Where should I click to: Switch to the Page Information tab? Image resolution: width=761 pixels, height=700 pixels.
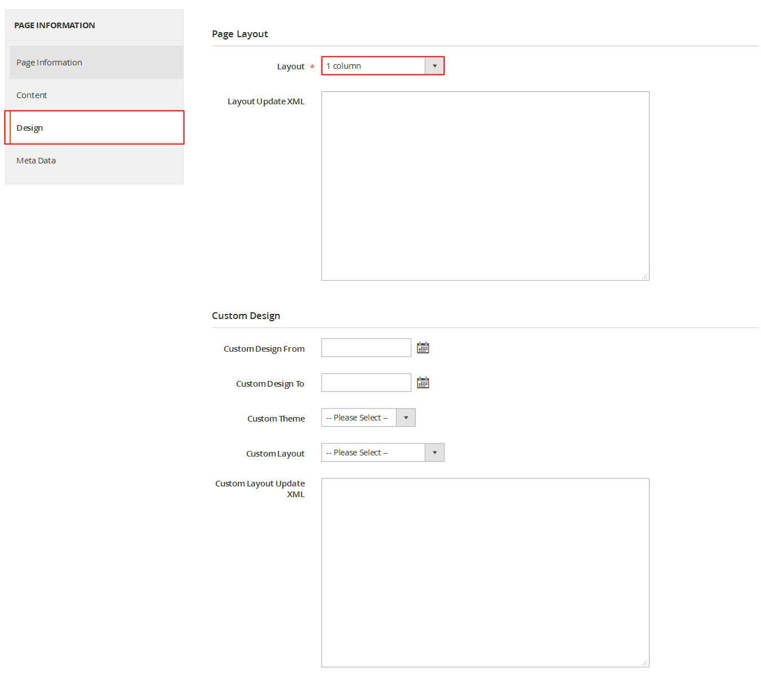96,63
